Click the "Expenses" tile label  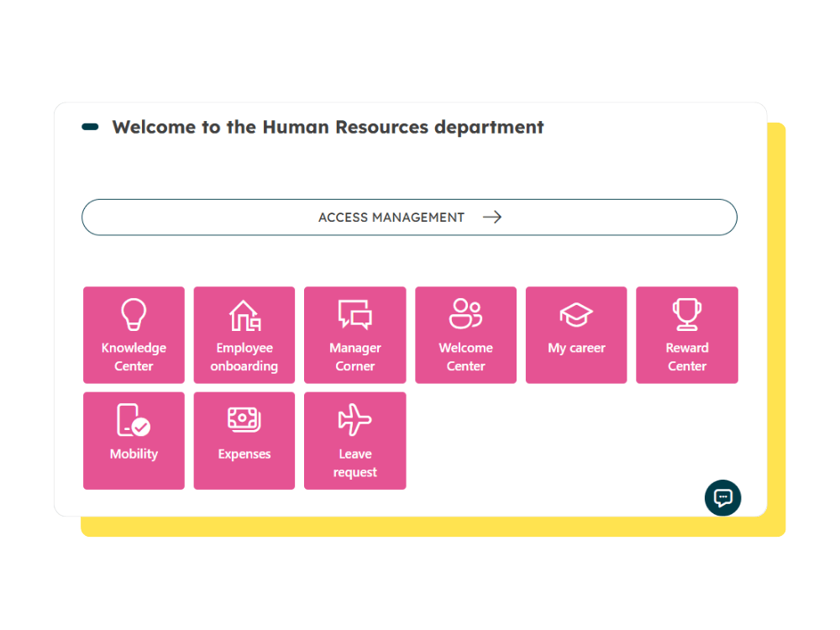pyautogui.click(x=244, y=454)
